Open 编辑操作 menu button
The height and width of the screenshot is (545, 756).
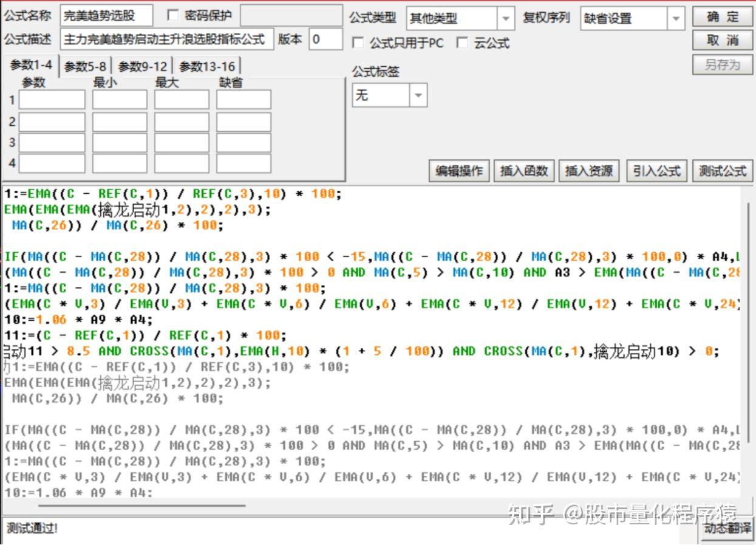tap(459, 171)
